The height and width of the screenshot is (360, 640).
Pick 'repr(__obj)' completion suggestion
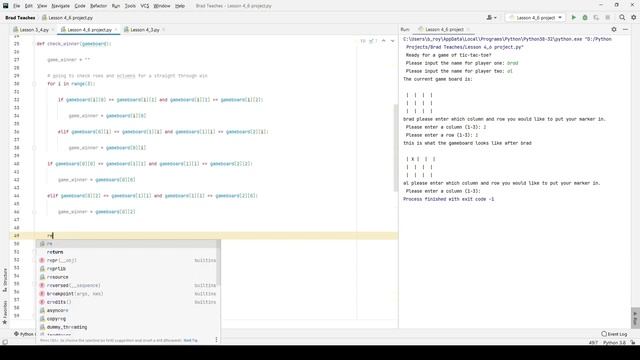pyautogui.click(x=128, y=260)
